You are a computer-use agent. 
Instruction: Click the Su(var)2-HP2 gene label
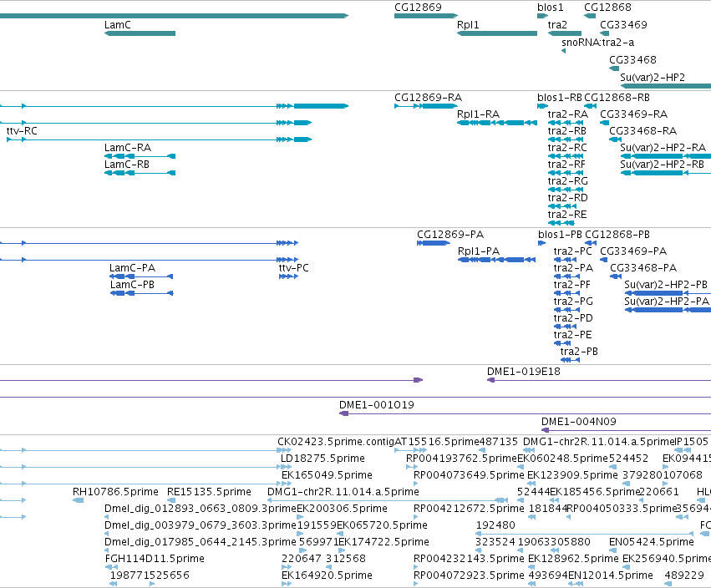tap(653, 78)
